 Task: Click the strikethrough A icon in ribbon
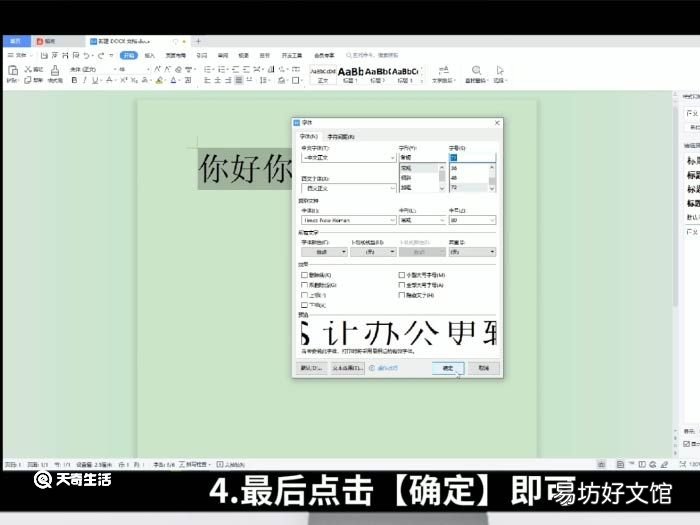(109, 80)
